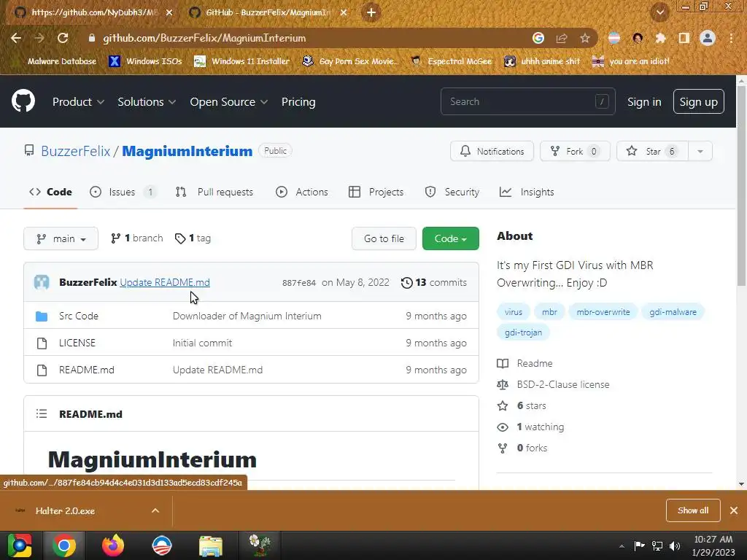Click the share page icon in address bar
This screenshot has width=747, height=560.
(x=562, y=38)
